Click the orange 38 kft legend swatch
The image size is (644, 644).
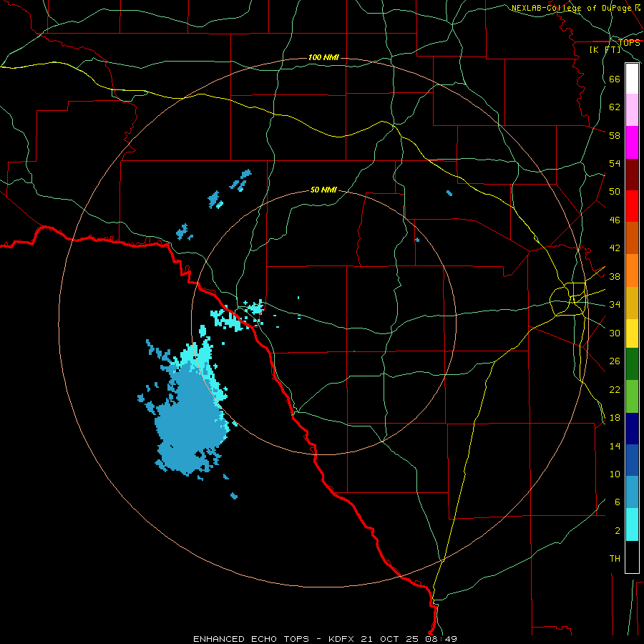pos(632,270)
